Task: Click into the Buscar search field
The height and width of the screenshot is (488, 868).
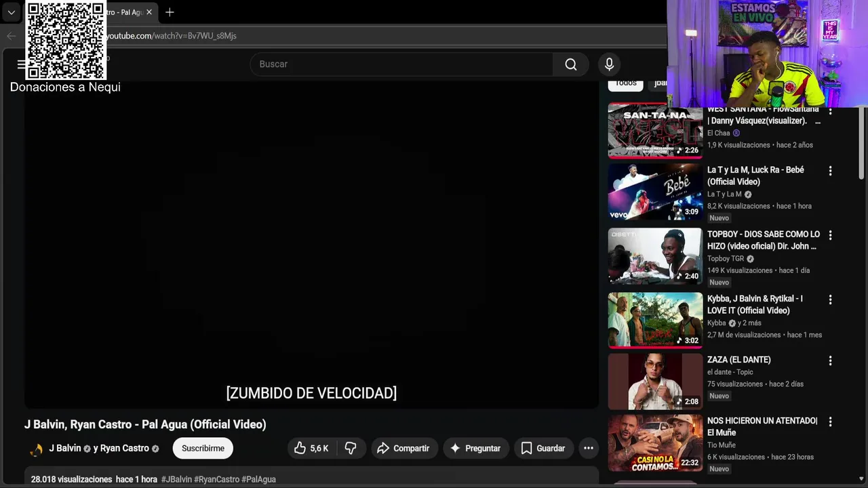Action: (x=401, y=64)
